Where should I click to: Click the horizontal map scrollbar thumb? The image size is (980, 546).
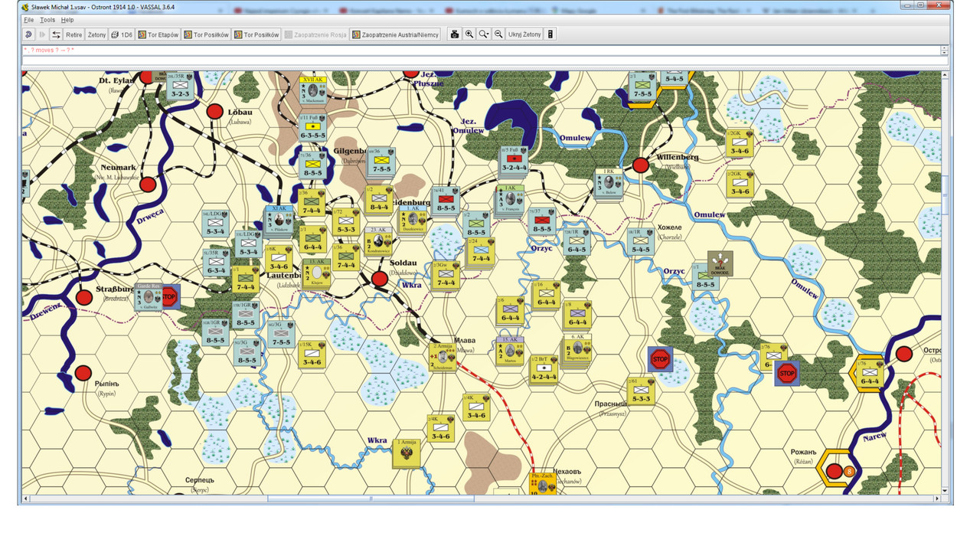[370, 499]
